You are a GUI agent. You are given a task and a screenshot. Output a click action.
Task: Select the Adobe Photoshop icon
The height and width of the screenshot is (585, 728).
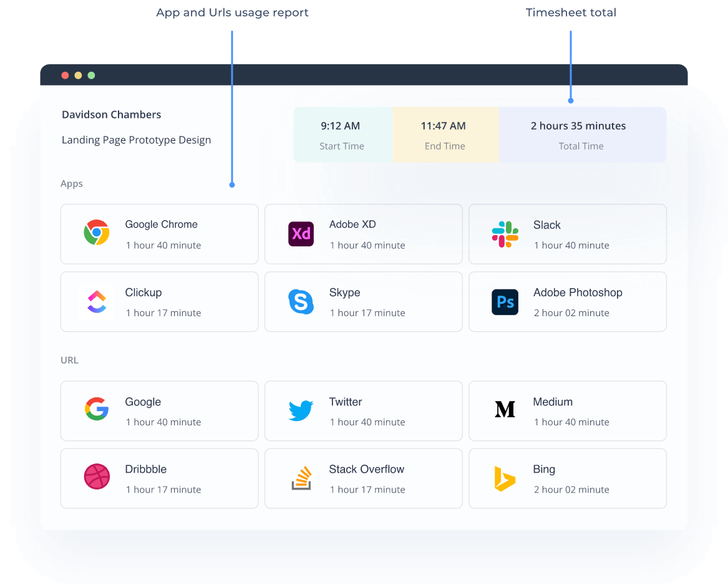click(x=505, y=302)
